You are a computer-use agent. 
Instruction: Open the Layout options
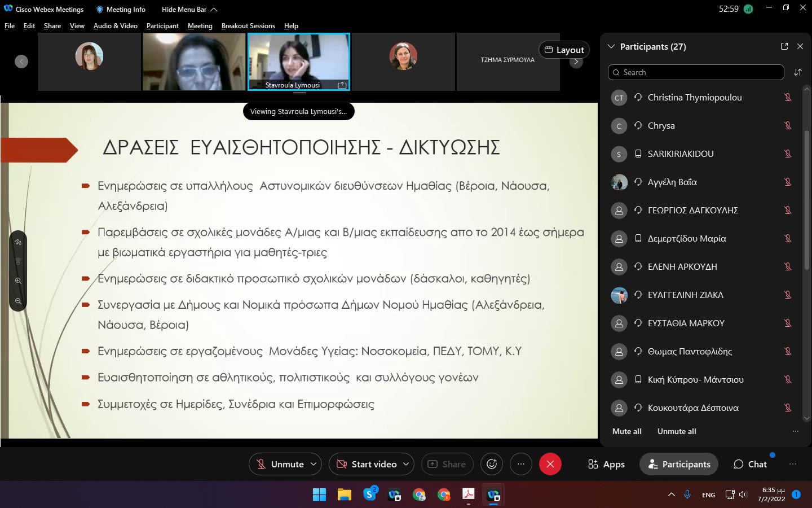click(564, 50)
